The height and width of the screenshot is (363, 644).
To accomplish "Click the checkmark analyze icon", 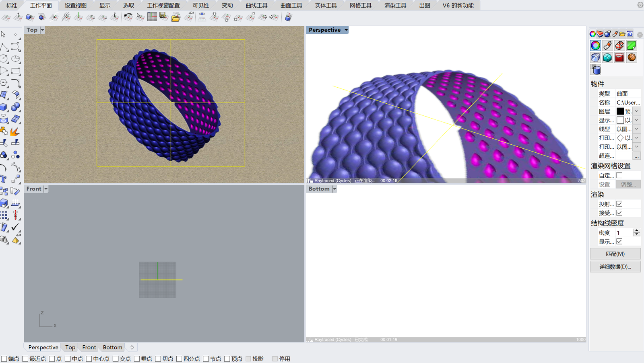I will [16, 227].
